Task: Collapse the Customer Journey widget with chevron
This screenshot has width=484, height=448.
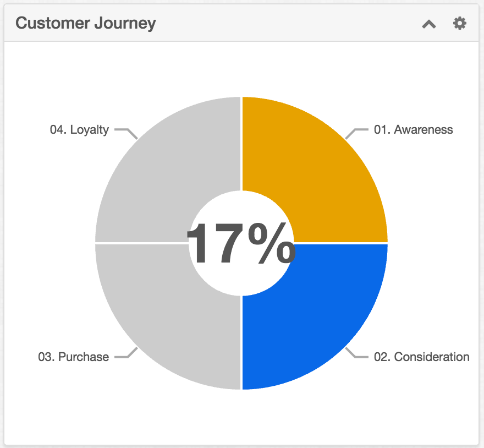Action: click(x=429, y=24)
